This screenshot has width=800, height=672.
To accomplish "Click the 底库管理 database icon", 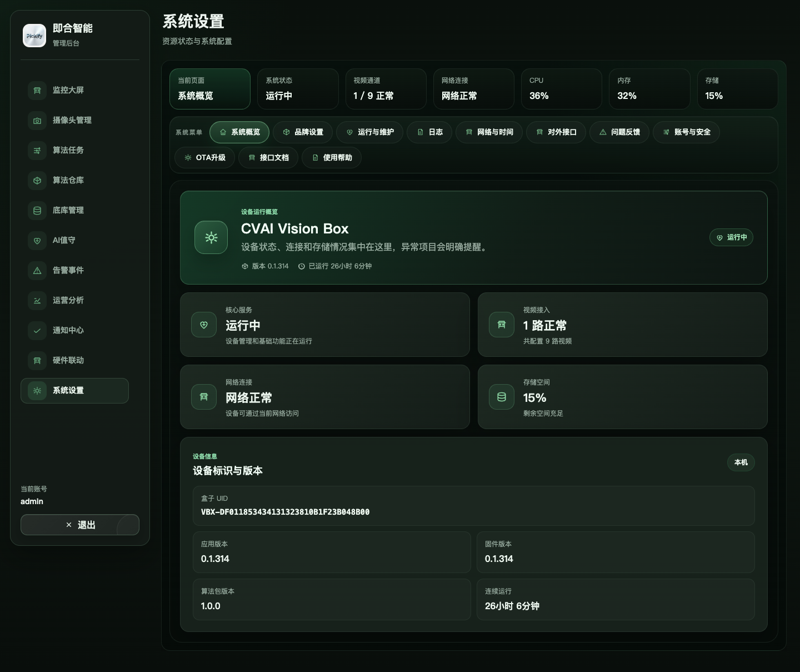I will [x=37, y=210].
